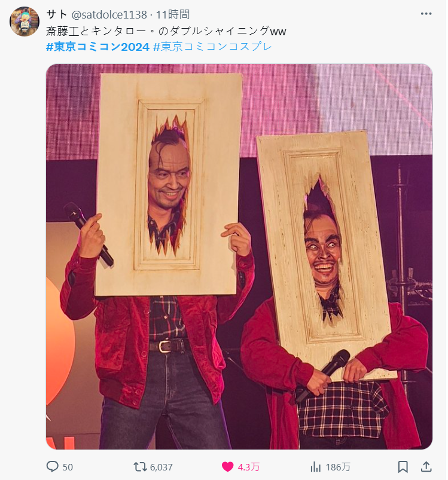Screen dimensions: 448x480
Task: Open the #東京コミコンコスプレ hashtag
Action: [x=212, y=47]
